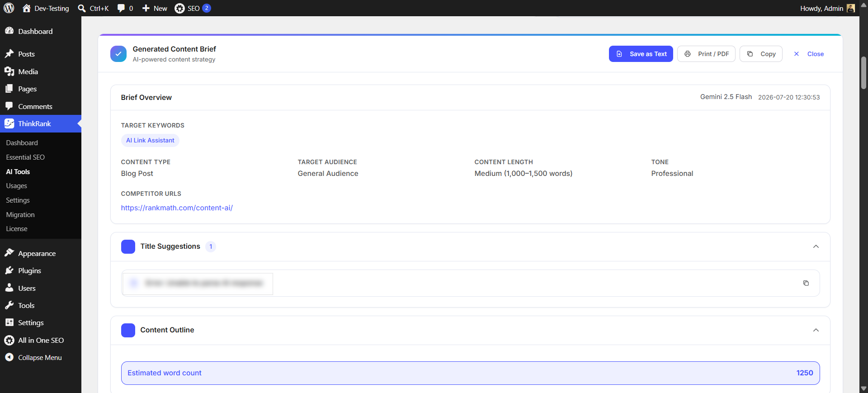The image size is (868, 393).
Task: Visit the Dev-Testing site home
Action: point(46,8)
